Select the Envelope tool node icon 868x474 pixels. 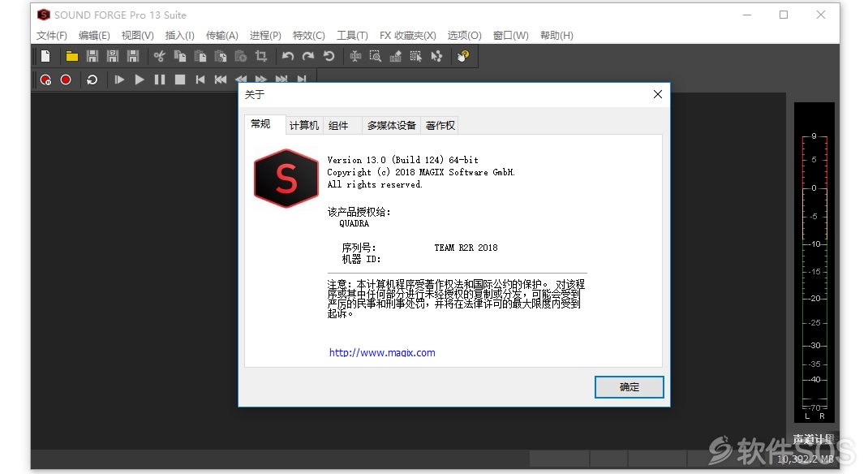(x=436, y=56)
